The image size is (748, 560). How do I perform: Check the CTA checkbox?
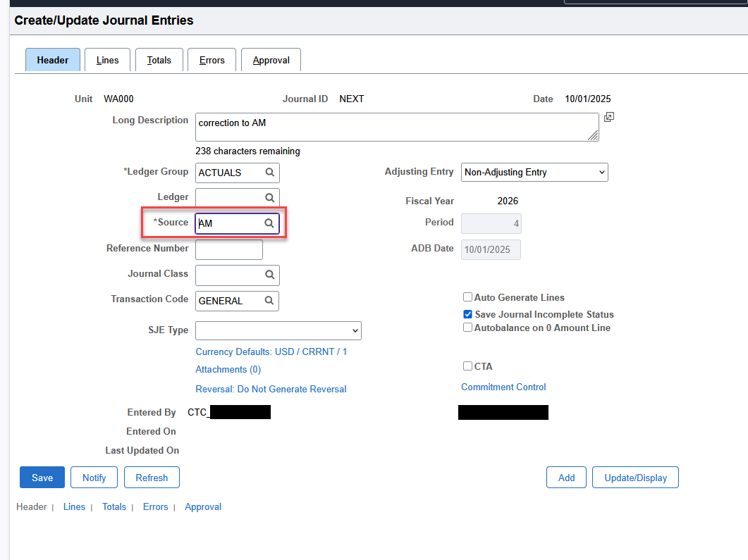(467, 366)
